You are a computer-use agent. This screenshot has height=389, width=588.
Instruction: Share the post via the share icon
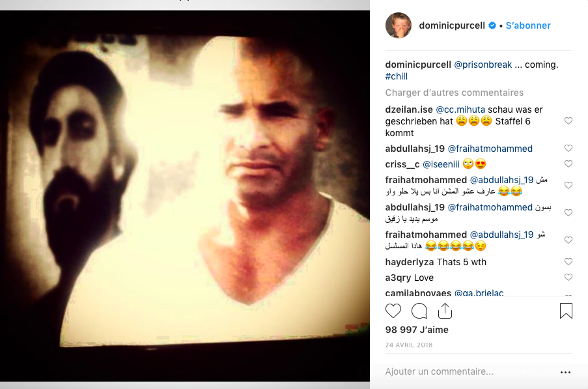tap(445, 311)
